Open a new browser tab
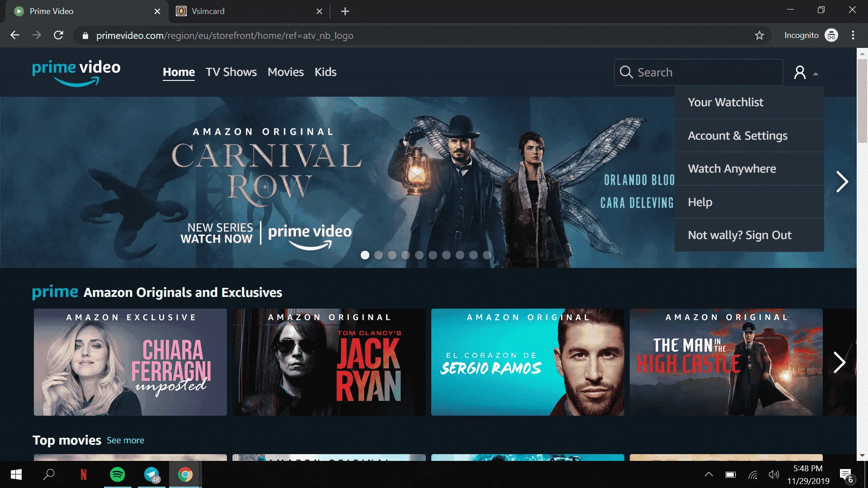This screenshot has width=868, height=488. 345,11
